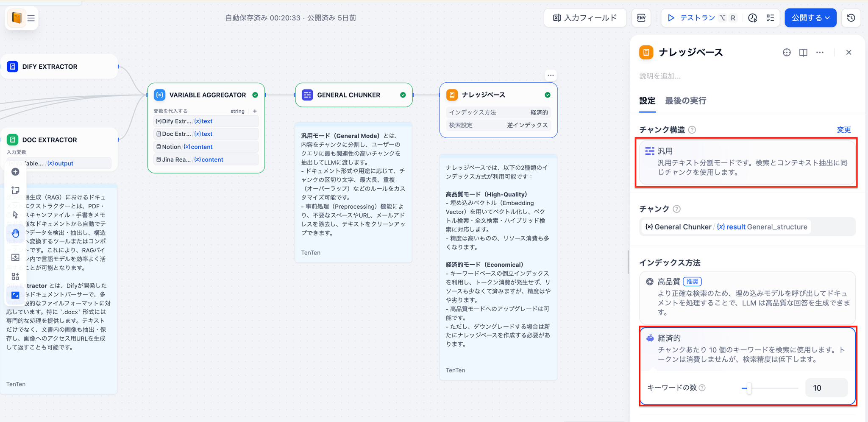
Task: Open the help book icon in panel
Action: click(x=803, y=53)
